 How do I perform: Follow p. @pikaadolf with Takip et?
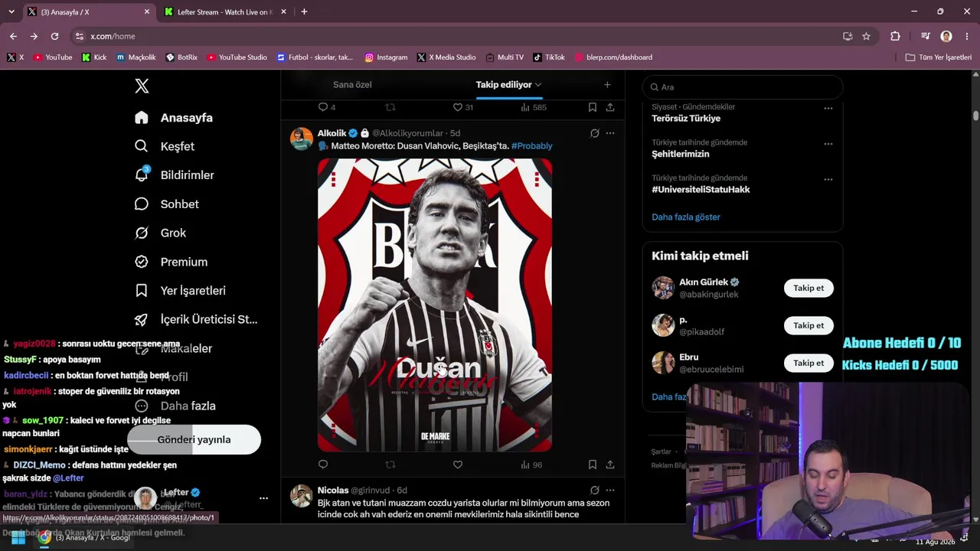point(808,325)
